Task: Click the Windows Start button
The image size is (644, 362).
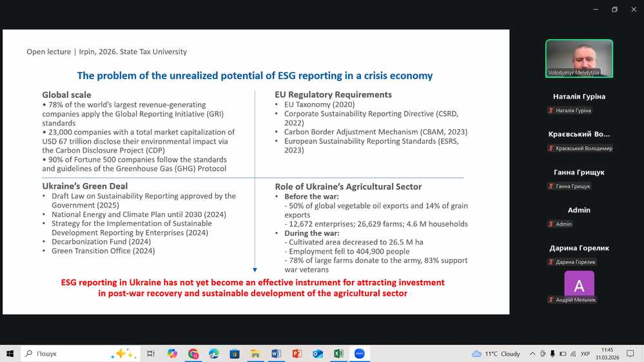Action: click(10, 354)
